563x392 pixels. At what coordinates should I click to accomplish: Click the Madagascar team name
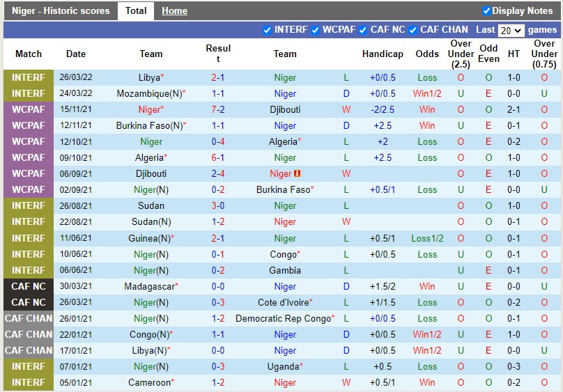pyautogui.click(x=149, y=286)
